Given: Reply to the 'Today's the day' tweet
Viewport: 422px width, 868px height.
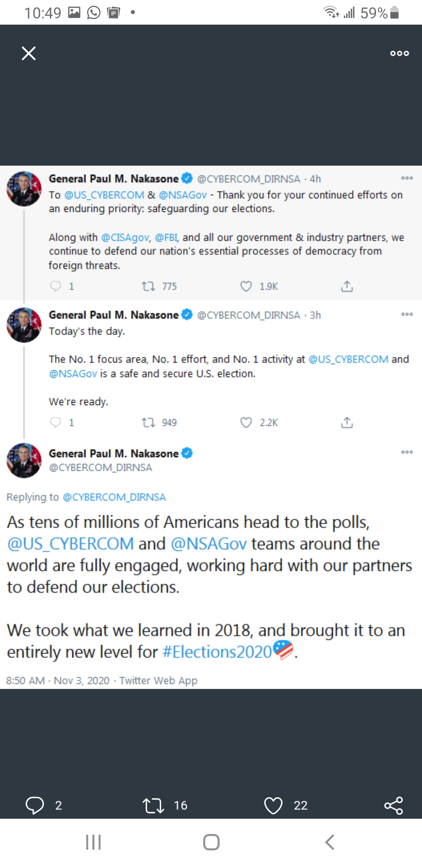Looking at the screenshot, I should pos(55,422).
